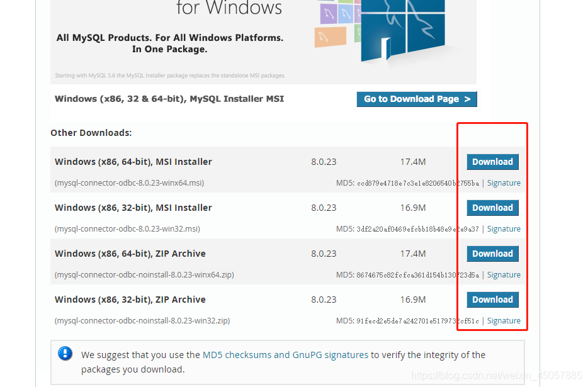Select filename mysql-connector-odbc-noinstall-8.0.23-winx64.zip
The image size is (588, 387).
[x=144, y=275]
